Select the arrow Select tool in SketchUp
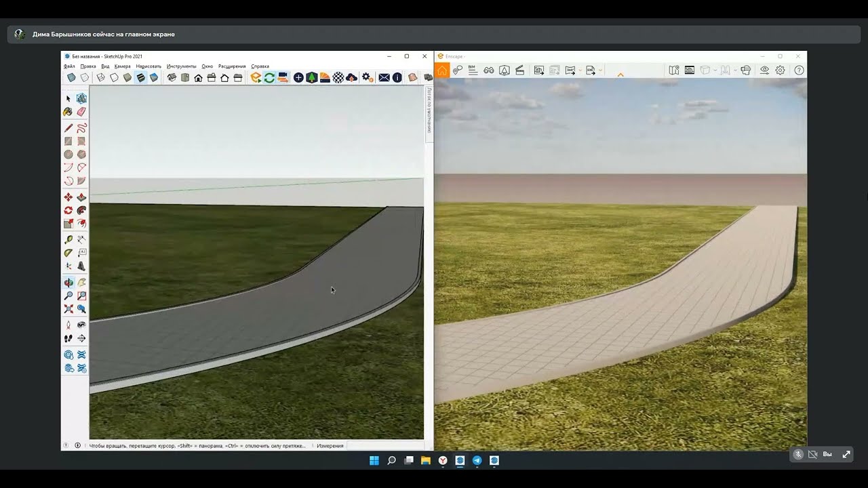 (68, 98)
